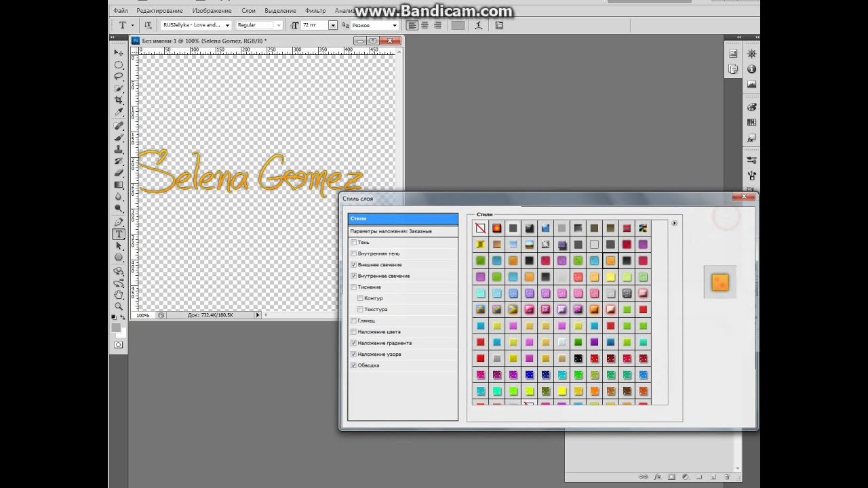Open document status info arrow
The image size is (868, 488).
pyautogui.click(x=258, y=315)
